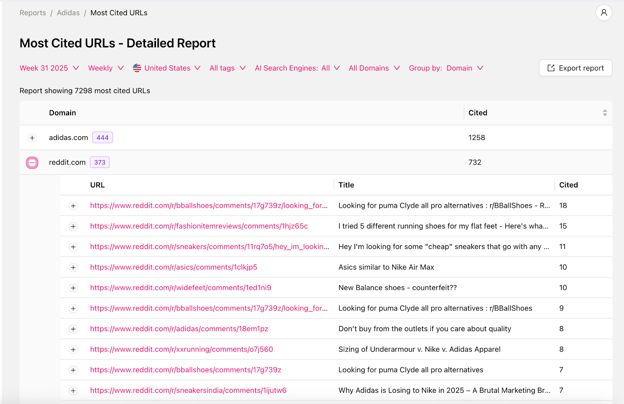Expand the sneakers hey_im_lookin URL row

73,247
